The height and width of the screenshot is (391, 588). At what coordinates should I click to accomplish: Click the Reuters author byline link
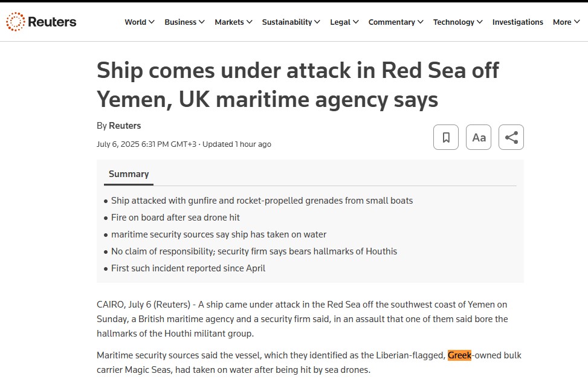click(x=124, y=126)
